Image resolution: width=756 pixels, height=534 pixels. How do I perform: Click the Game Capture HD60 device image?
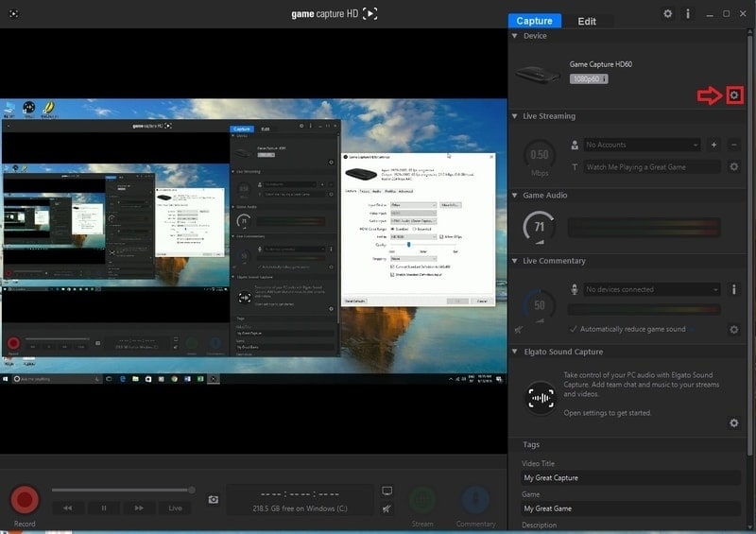538,75
